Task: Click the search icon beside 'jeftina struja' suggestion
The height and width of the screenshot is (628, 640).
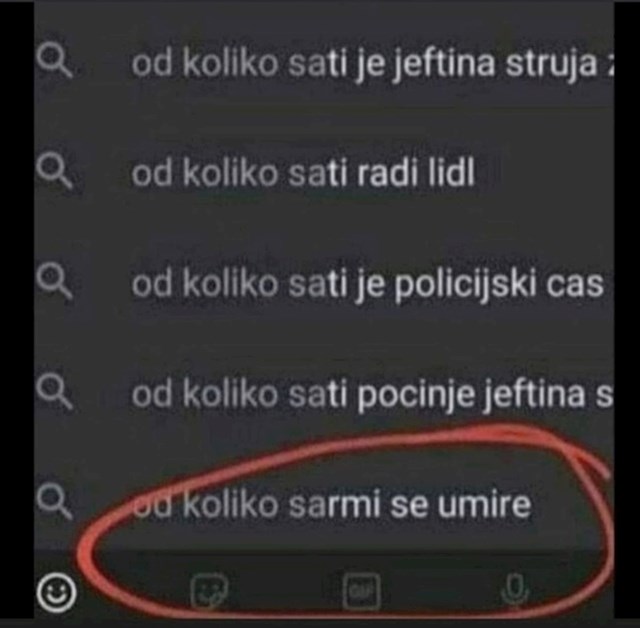Action: pos(54,62)
